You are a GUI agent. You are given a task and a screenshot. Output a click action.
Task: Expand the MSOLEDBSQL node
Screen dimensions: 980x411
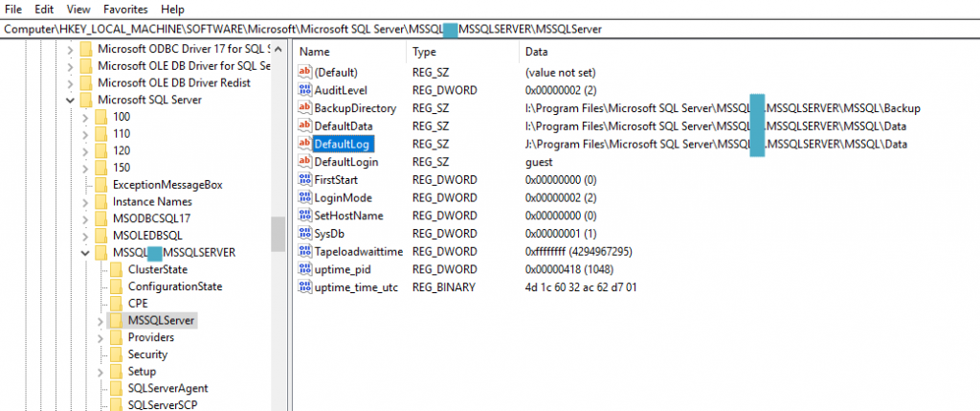[85, 236]
